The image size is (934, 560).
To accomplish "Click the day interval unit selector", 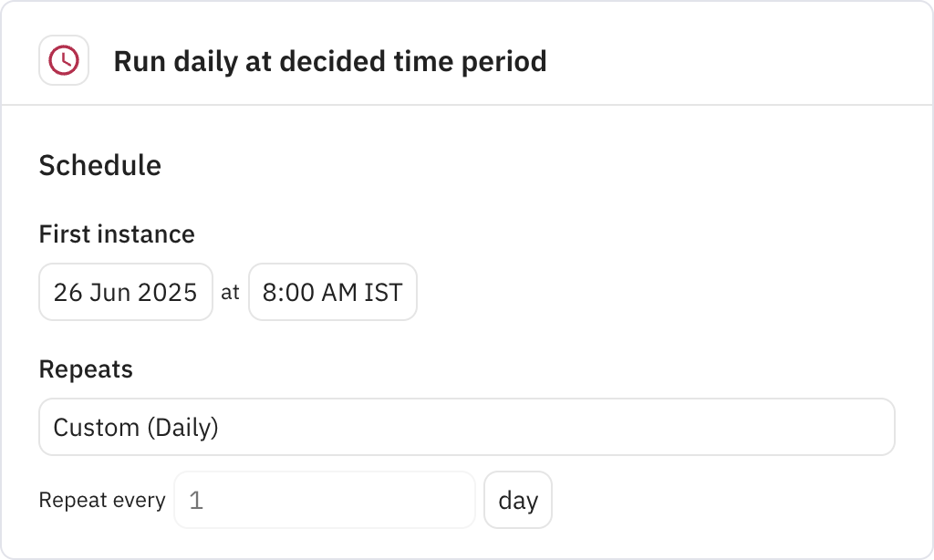I will coord(517,500).
